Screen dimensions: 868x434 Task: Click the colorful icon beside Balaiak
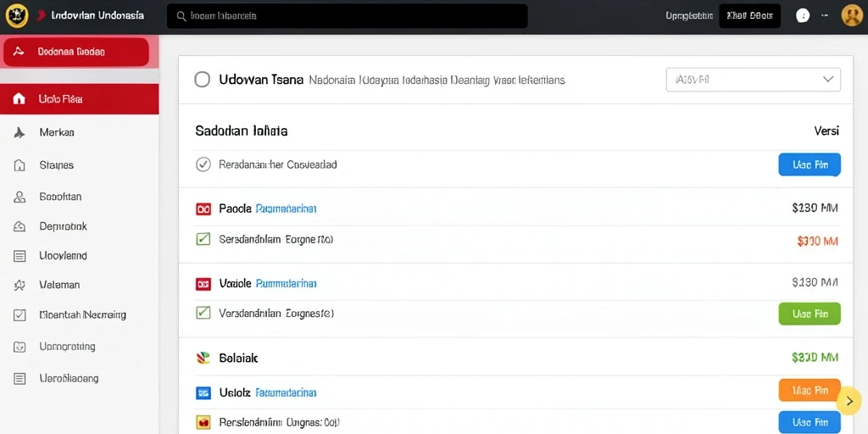203,359
